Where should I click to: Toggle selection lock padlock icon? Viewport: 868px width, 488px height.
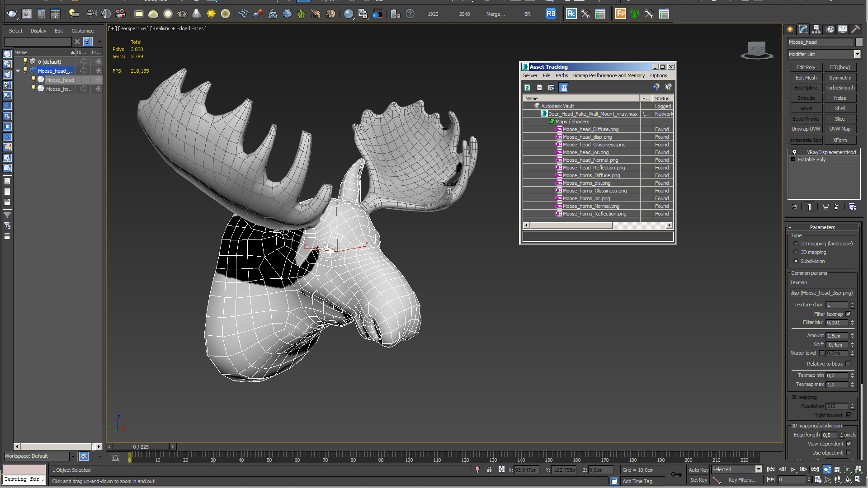click(x=489, y=470)
